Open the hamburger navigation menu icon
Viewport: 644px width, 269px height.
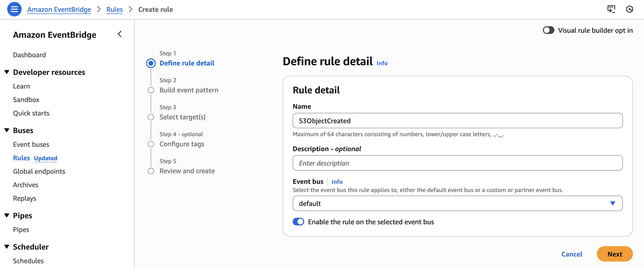click(x=14, y=9)
